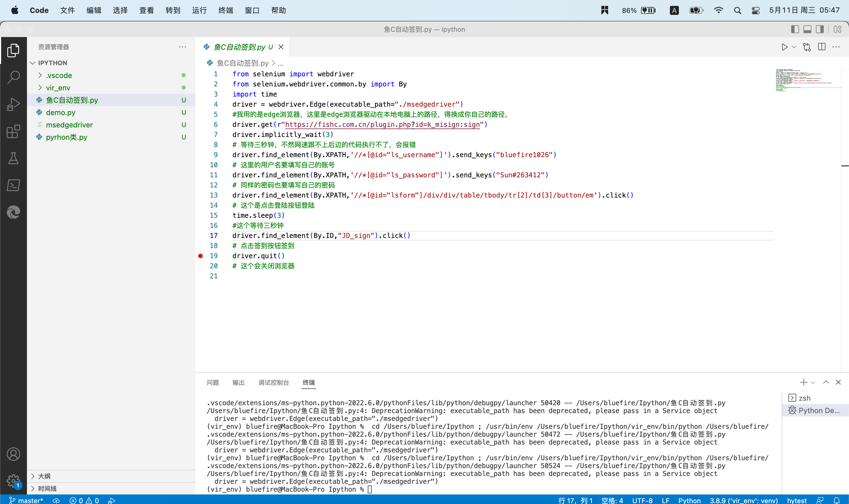The width and height of the screenshot is (849, 504).
Task: Open the Search view in activity bar
Action: click(x=13, y=77)
